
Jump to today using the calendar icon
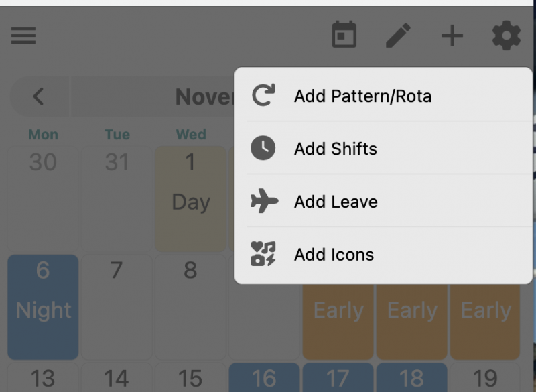(344, 36)
